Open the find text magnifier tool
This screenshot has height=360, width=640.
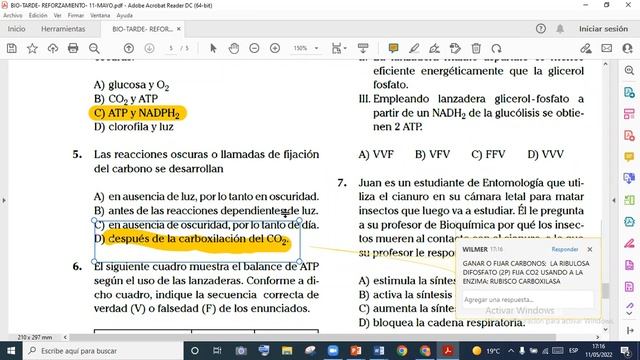94,48
